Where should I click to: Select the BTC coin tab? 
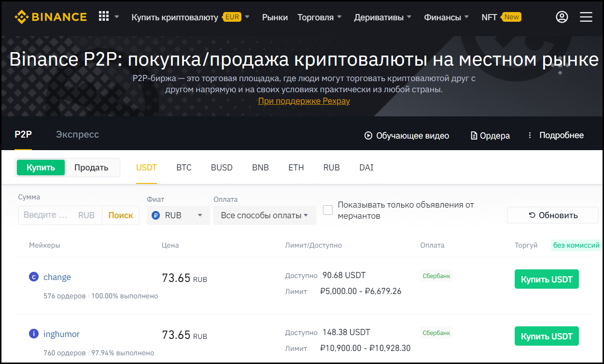pyautogui.click(x=184, y=168)
